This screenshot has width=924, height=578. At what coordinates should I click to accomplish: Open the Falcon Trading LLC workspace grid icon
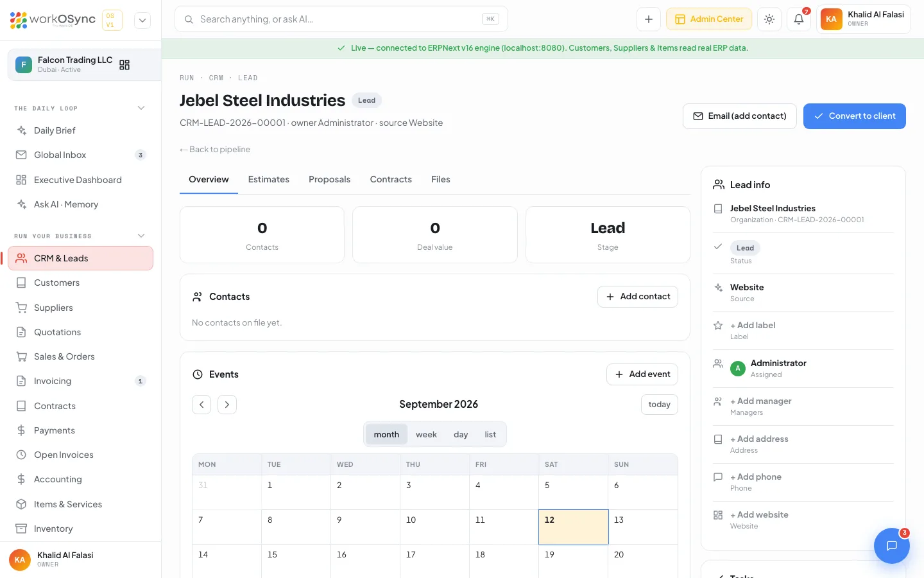124,65
